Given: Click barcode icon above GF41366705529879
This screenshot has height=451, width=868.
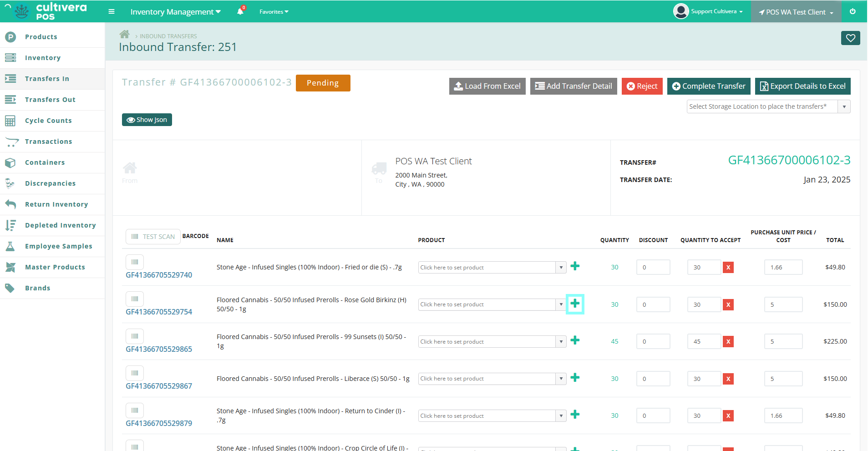Looking at the screenshot, I should (135, 410).
